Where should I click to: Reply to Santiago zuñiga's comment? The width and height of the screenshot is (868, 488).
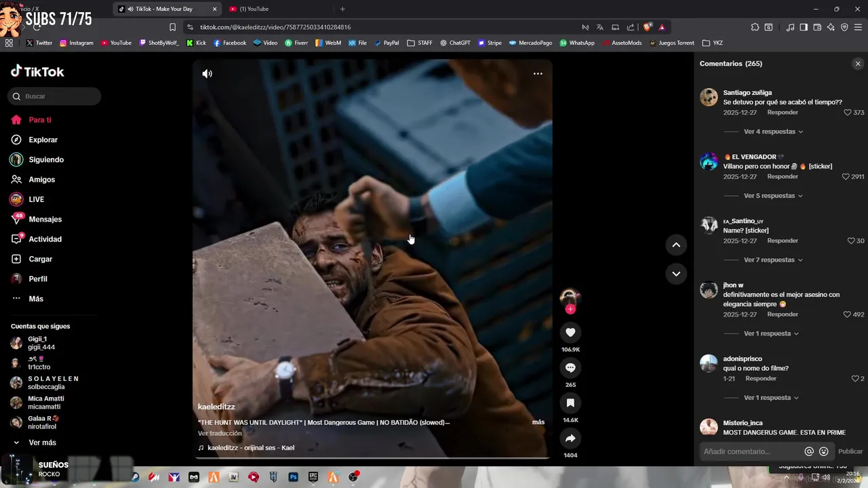point(783,113)
